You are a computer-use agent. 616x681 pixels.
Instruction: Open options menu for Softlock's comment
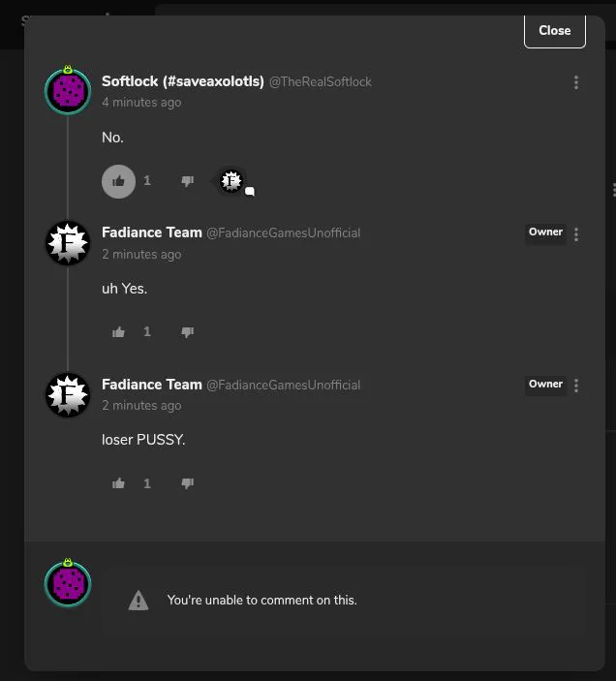(576, 82)
